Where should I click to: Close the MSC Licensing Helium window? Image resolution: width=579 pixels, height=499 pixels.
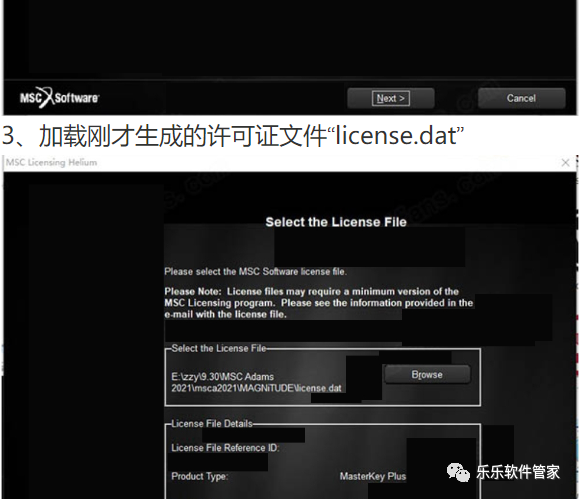[565, 163]
